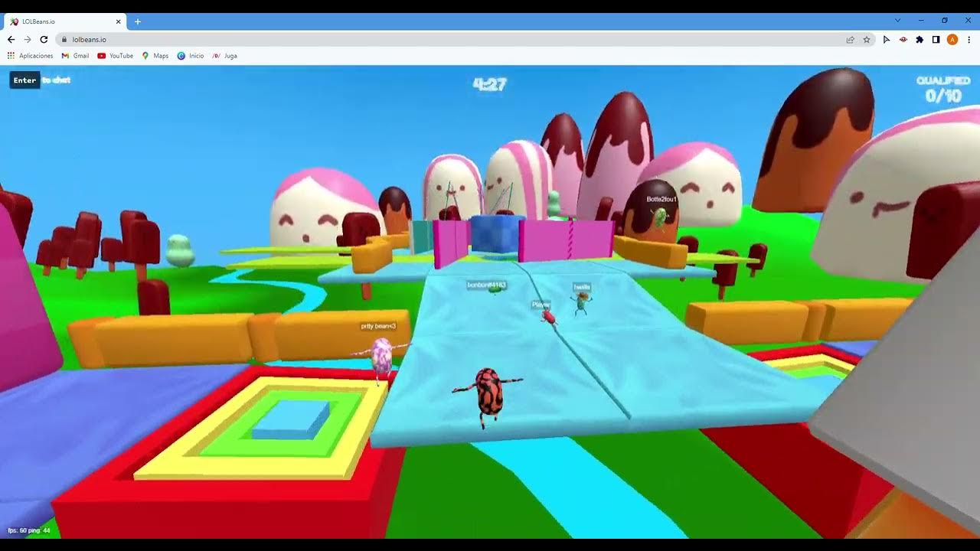
Task: Open the arrow-shaped extension icon
Action: pos(887,40)
